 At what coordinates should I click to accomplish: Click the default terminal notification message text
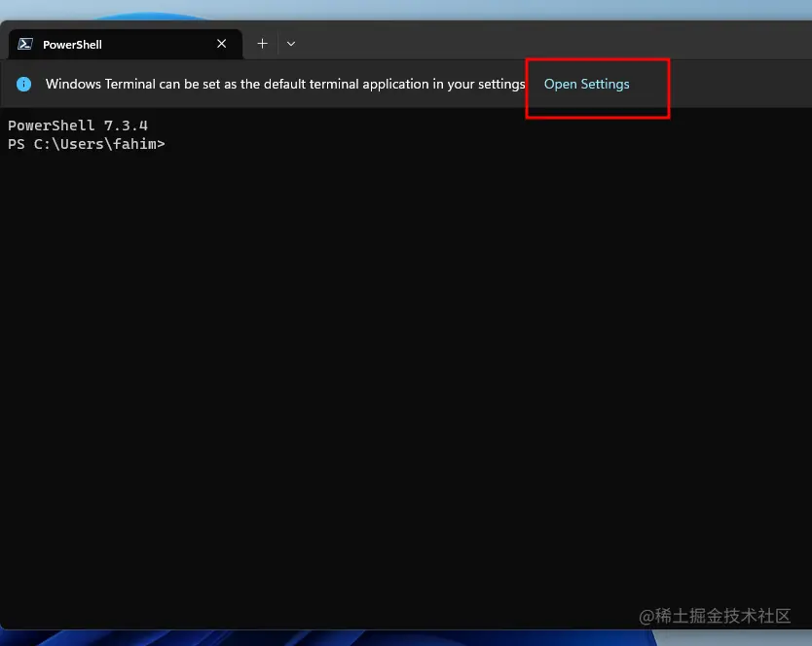coord(285,84)
